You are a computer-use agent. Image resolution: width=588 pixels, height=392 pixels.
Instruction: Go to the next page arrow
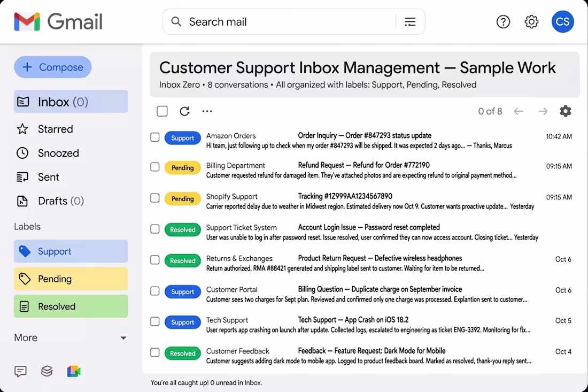[x=543, y=111]
